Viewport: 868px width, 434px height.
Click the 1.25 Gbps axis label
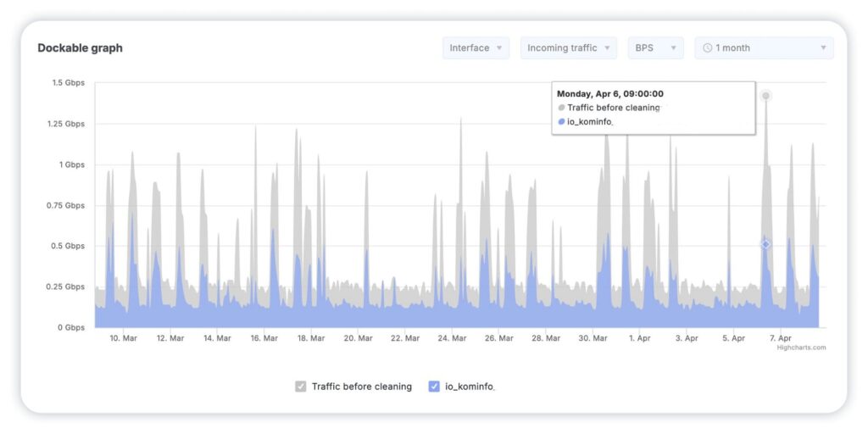(66, 124)
